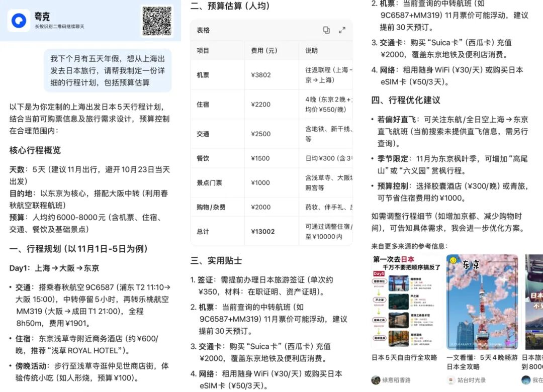Click the 表格 label above the table
Viewport: 543px width, 392px height.
click(203, 30)
